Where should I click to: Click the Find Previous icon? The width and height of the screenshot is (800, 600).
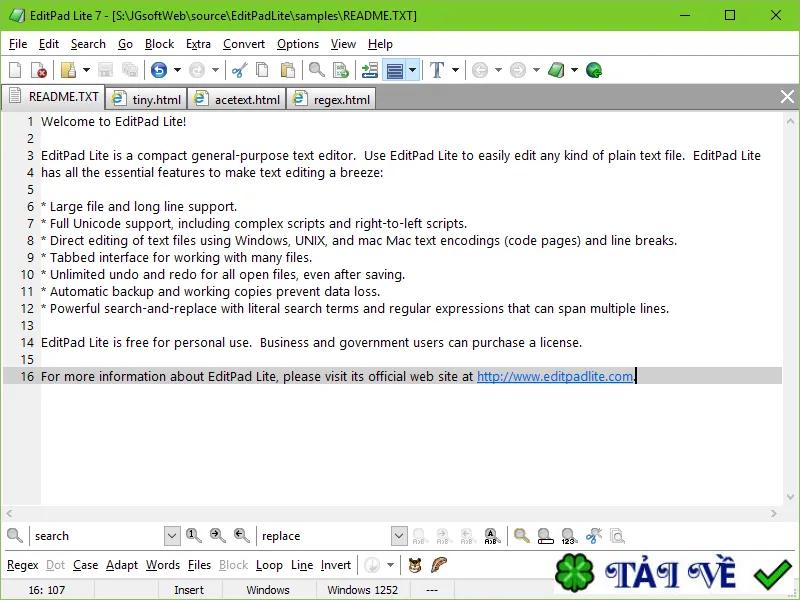241,535
